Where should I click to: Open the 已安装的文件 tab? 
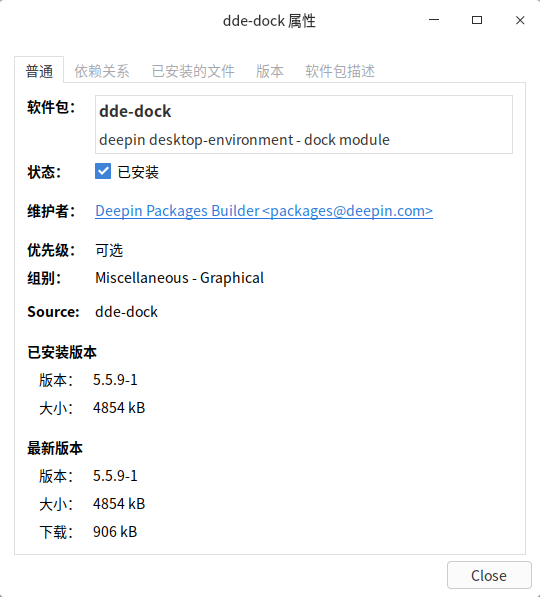(193, 71)
